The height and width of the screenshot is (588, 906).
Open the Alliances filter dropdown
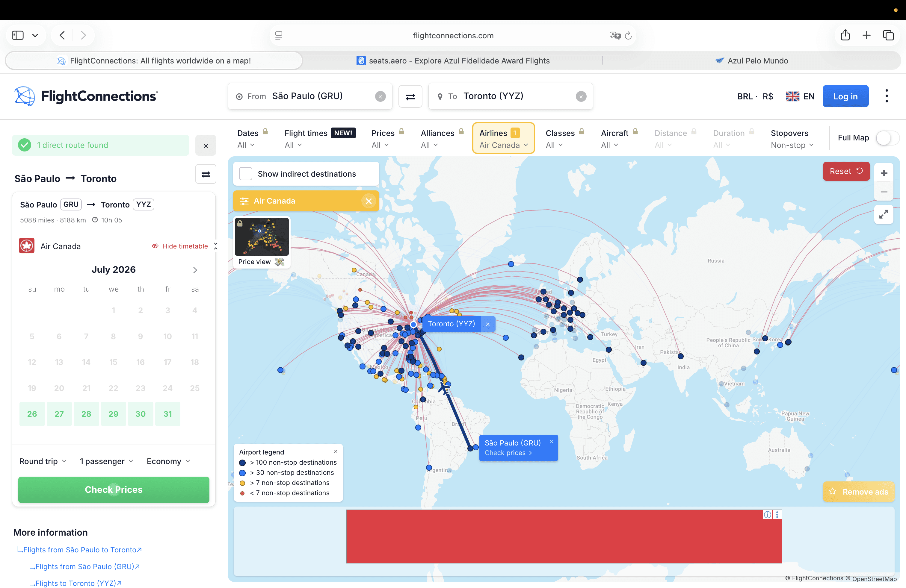(442, 139)
